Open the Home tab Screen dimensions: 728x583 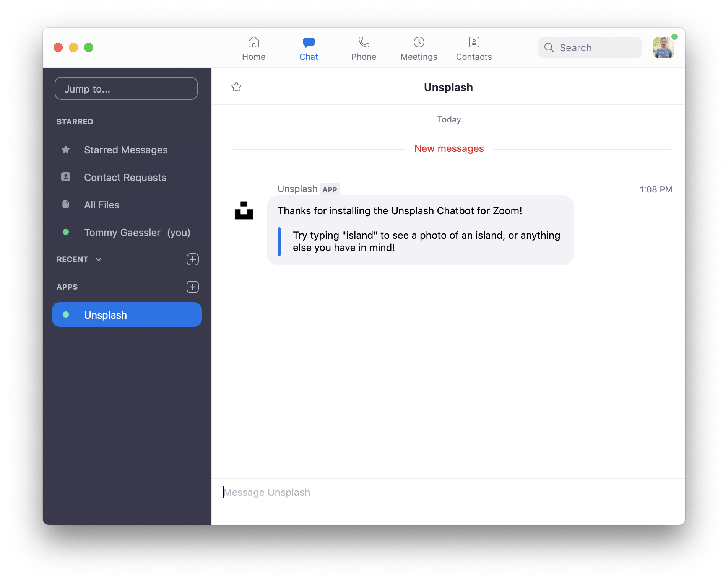click(253, 49)
